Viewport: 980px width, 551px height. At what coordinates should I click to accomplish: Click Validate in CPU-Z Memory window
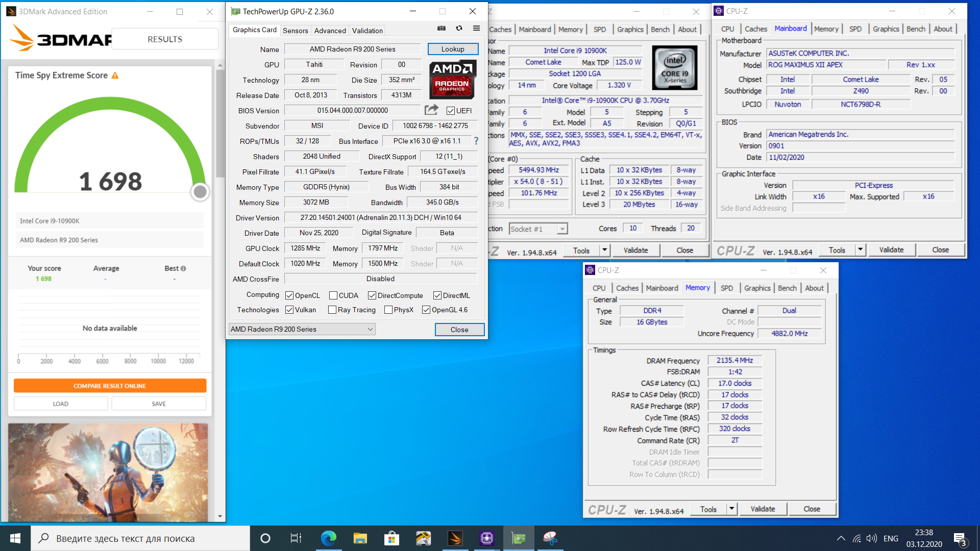click(x=763, y=509)
